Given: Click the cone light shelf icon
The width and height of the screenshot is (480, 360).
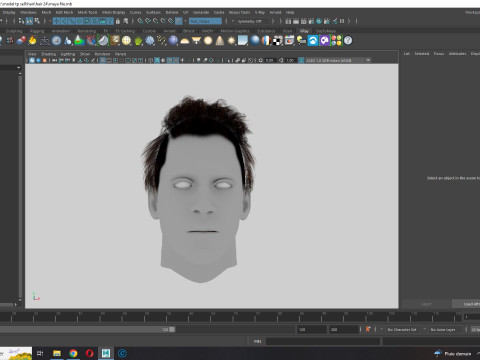Looking at the screenshot, I should [220, 41].
